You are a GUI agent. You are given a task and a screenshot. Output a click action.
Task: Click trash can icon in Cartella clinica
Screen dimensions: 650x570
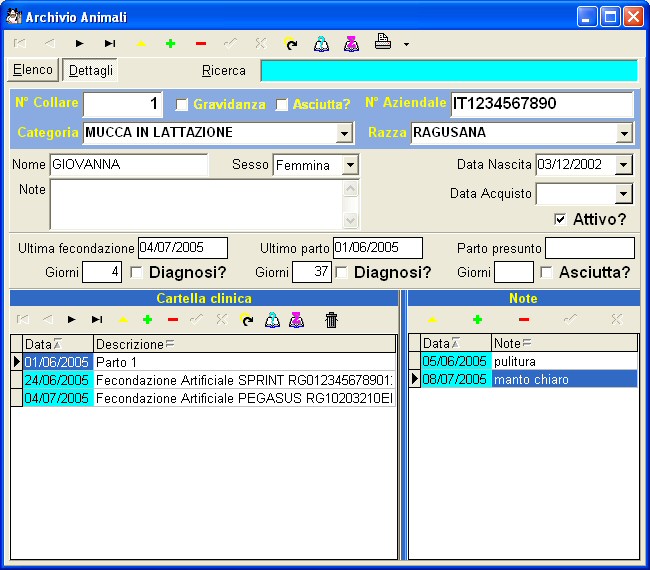tap(331, 320)
